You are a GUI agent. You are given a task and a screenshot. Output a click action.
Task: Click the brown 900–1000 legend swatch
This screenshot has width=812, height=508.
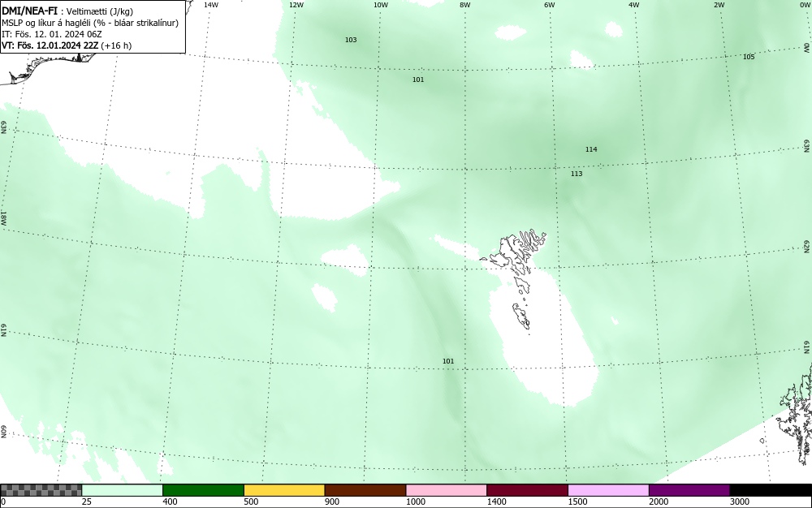coord(365,490)
